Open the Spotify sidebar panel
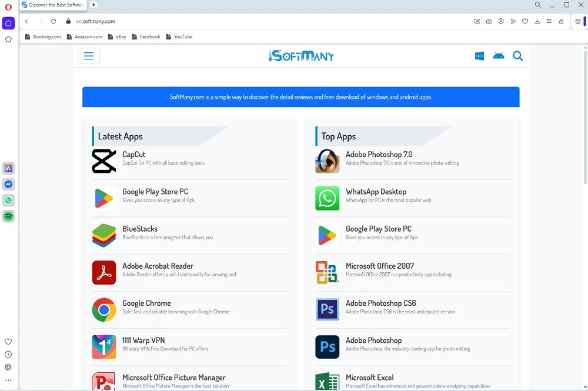Viewport: 588px width, 391px height. click(x=8, y=216)
